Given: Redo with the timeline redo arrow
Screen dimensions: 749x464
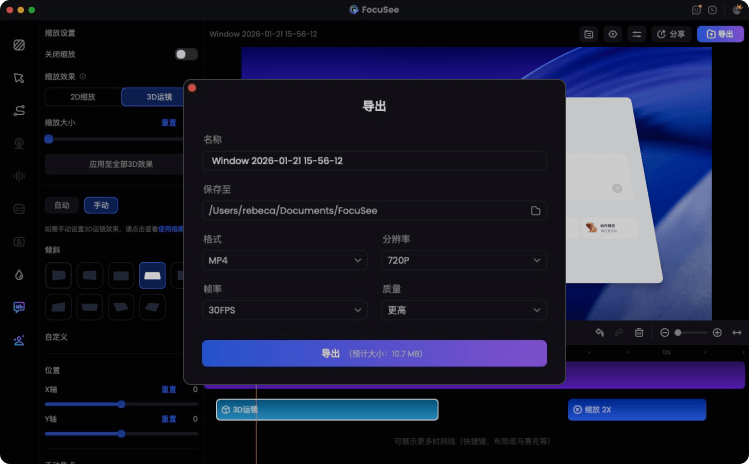Looking at the screenshot, I should pos(619,333).
